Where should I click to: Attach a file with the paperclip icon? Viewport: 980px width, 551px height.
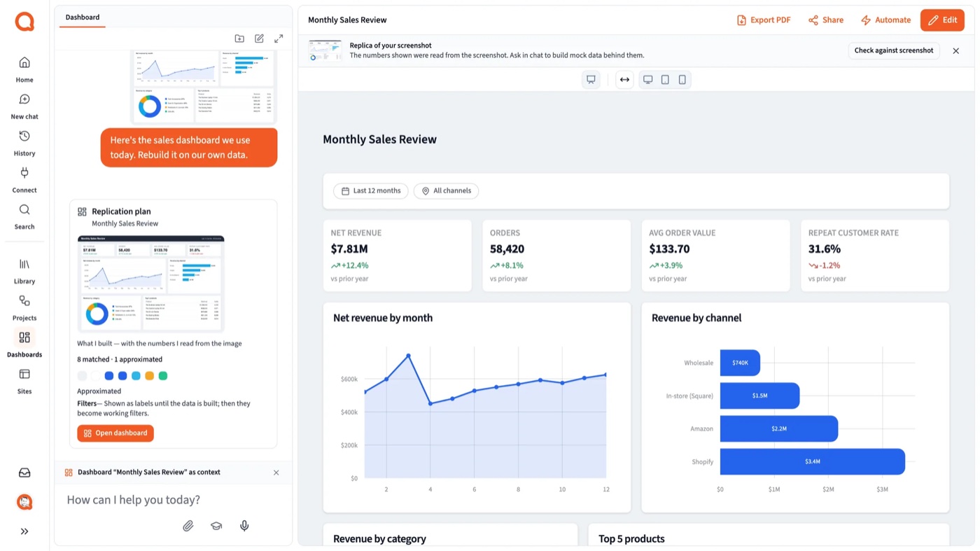click(x=188, y=526)
